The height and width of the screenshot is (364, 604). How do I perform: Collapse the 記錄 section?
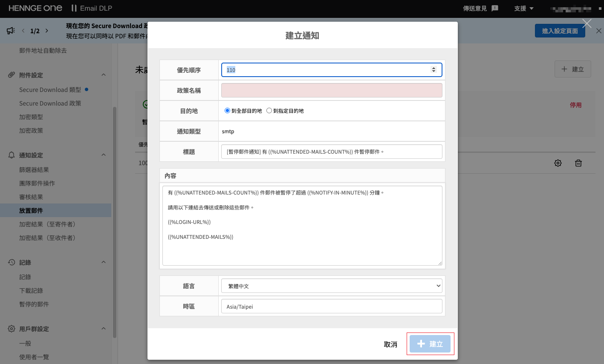coord(103,262)
